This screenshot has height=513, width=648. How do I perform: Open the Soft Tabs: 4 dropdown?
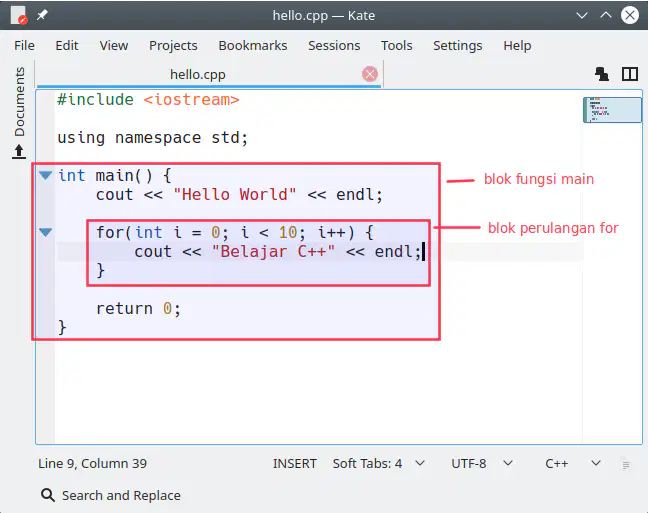click(x=379, y=463)
